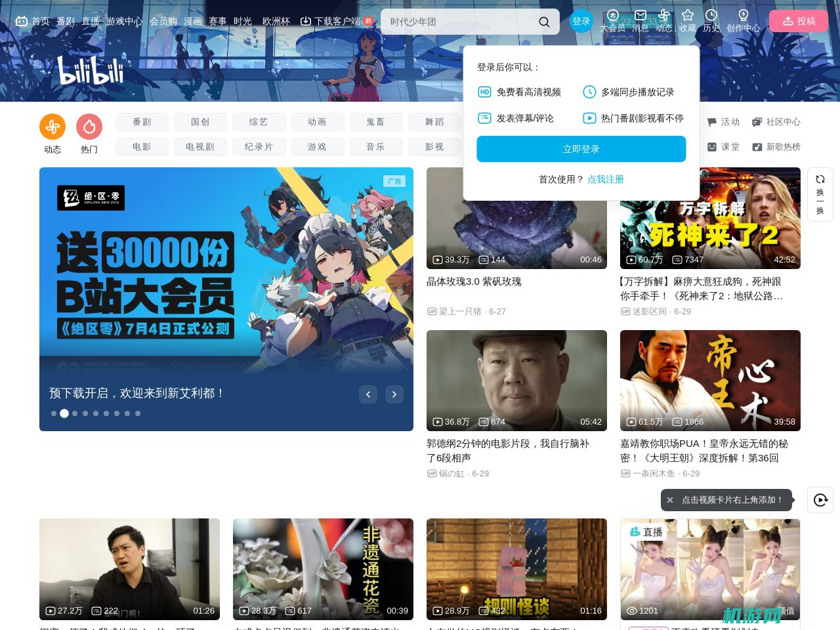Viewport: 840px width, 630px height.
Task: Click the watch-later circular play icon
Action: point(820,500)
